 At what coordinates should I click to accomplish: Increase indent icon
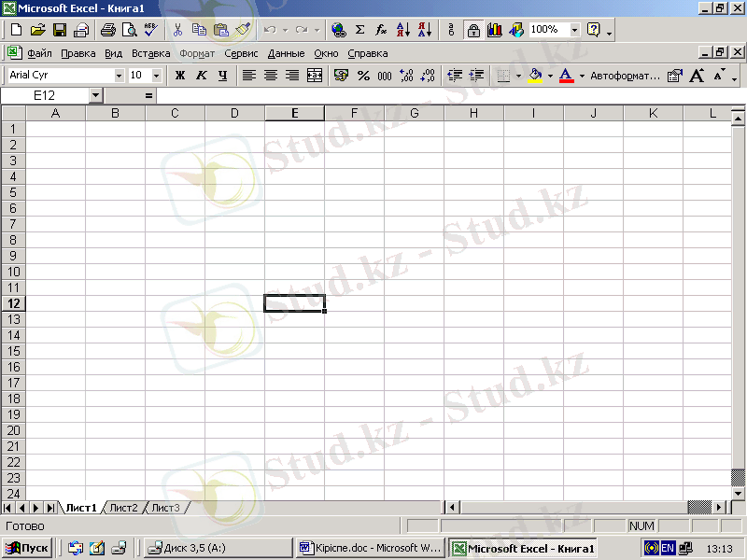pyautogui.click(x=476, y=76)
